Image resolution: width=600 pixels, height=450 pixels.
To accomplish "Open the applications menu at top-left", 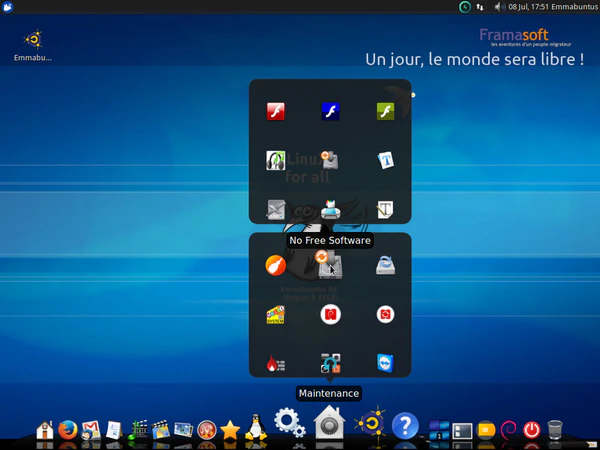I will [x=8, y=7].
